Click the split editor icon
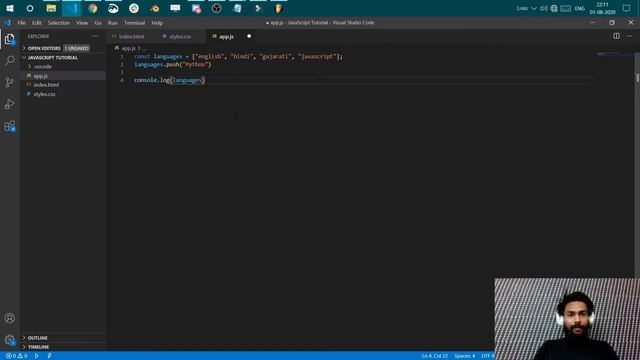Image resolution: width=640 pixels, height=360 pixels. click(x=616, y=36)
